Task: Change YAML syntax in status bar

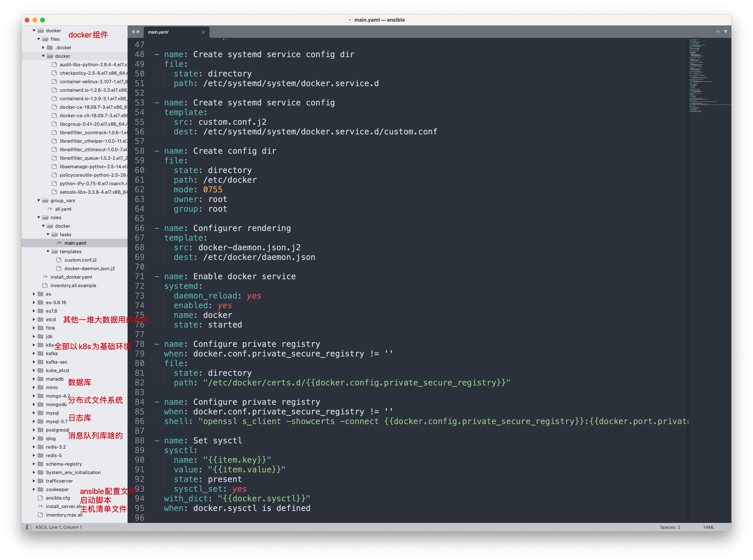Action: point(709,527)
